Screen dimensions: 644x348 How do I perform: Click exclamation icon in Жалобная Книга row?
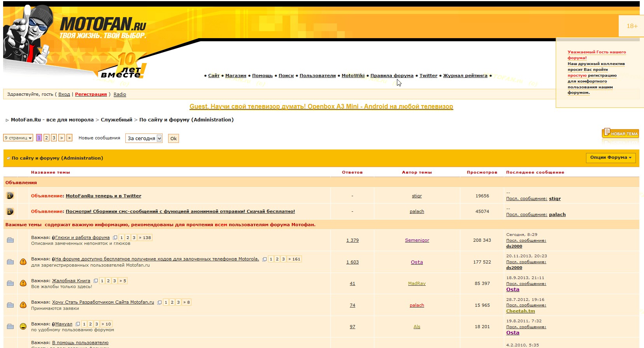click(x=23, y=283)
